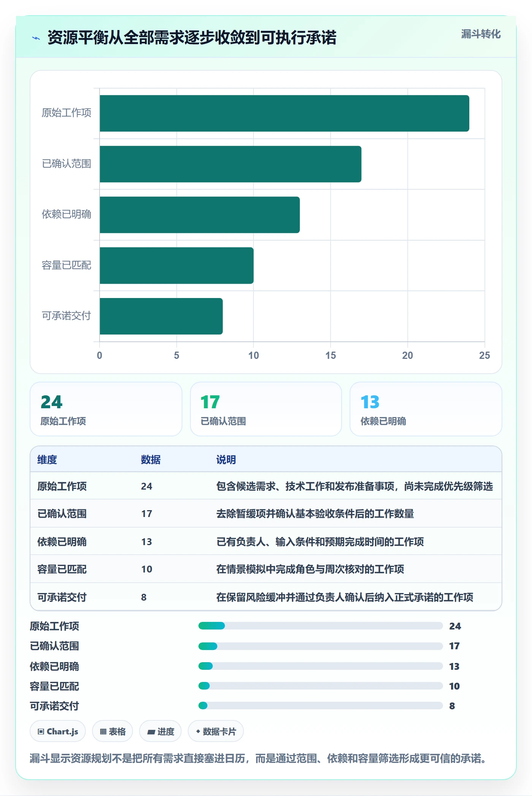Screen dimensions: 532x796
Task: Click the 已确认范围 cell in the table
Action: pyautogui.click(x=62, y=514)
